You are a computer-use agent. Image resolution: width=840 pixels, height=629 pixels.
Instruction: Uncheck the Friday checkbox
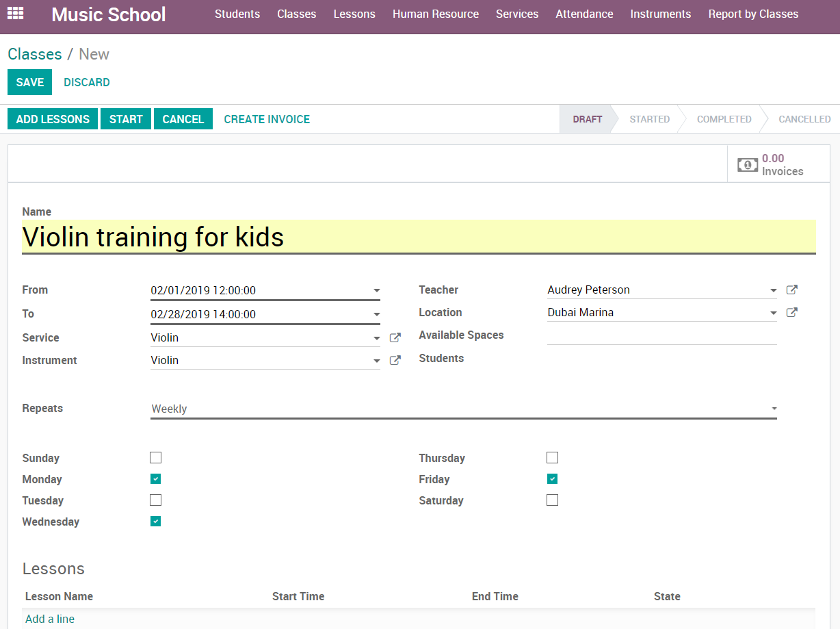(553, 479)
